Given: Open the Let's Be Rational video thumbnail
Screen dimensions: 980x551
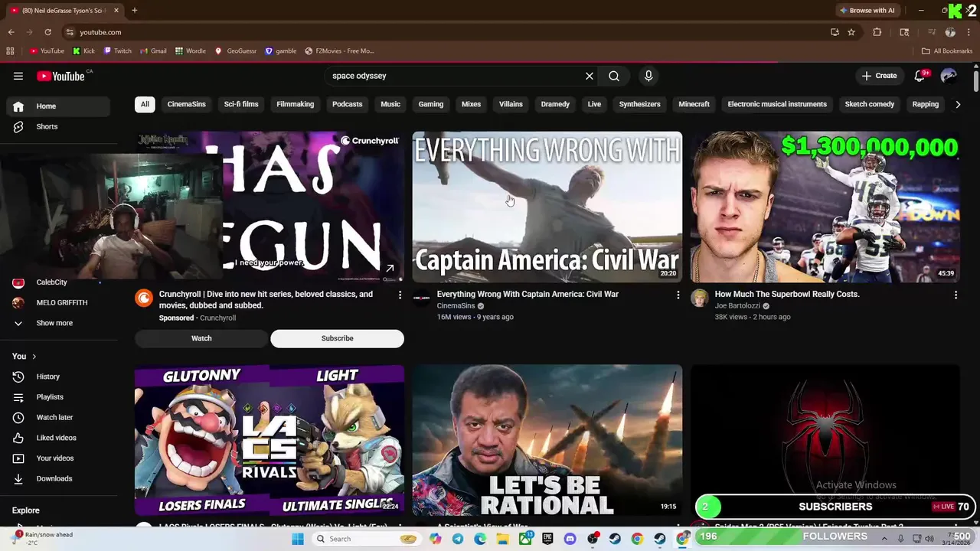Looking at the screenshot, I should click(x=547, y=440).
